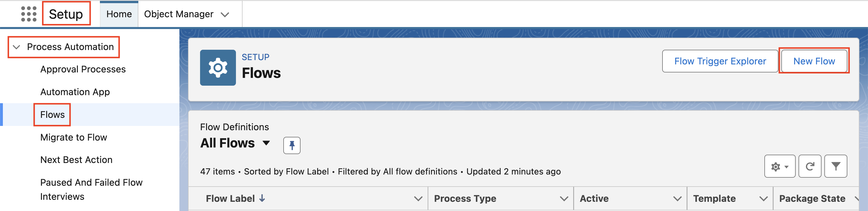Open Object Manager tab chevron menu

[225, 14]
